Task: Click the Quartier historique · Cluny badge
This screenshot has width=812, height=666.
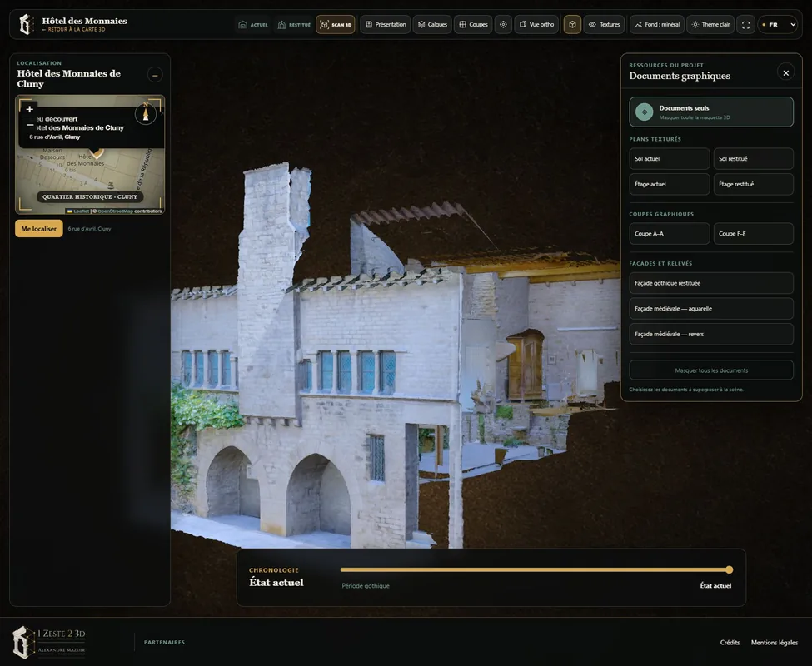Action: click(x=90, y=196)
